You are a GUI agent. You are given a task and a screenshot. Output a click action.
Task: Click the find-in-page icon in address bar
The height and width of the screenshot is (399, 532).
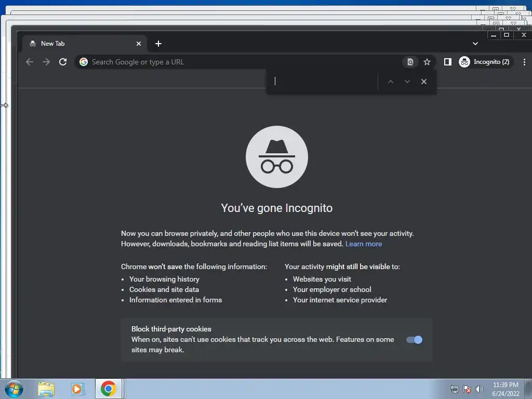[x=410, y=62]
